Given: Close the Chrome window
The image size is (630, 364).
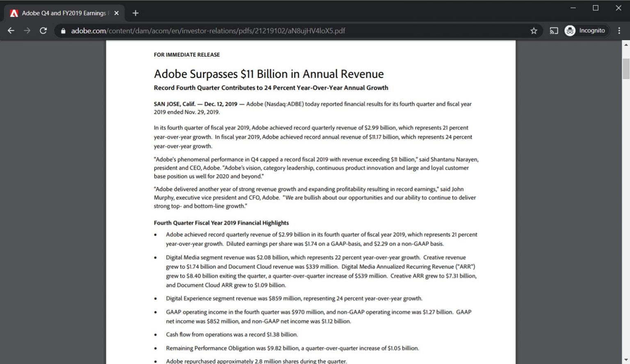Looking at the screenshot, I should tap(619, 8).
